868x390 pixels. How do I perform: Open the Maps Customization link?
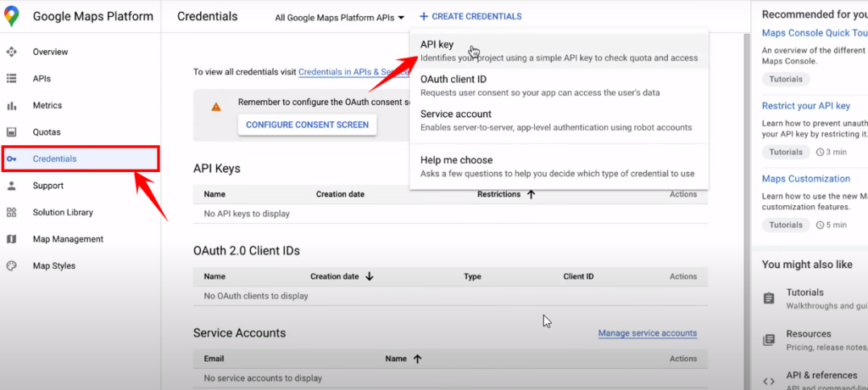[805, 178]
